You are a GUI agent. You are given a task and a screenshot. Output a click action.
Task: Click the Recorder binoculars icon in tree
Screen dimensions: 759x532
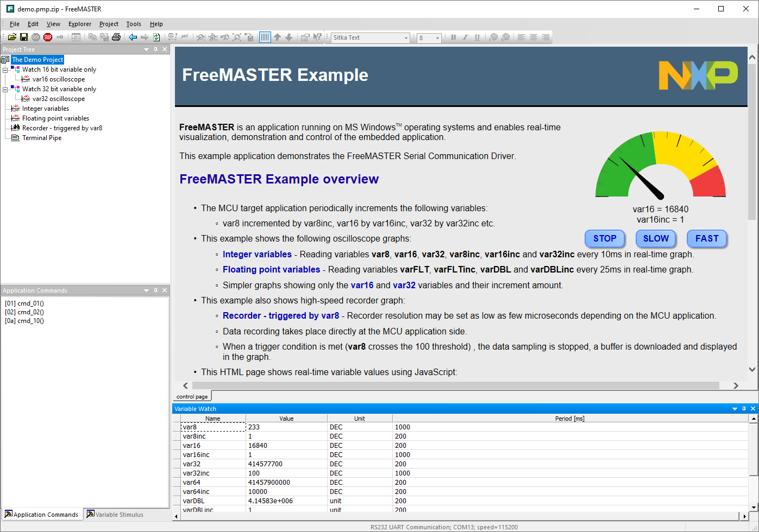tap(16, 128)
